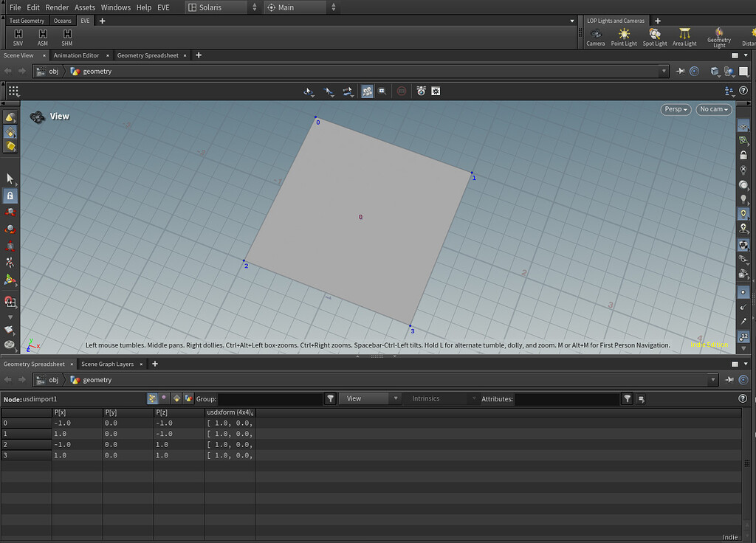Click the viewport lock camera padlock icon
The image size is (756, 543).
[x=743, y=155]
